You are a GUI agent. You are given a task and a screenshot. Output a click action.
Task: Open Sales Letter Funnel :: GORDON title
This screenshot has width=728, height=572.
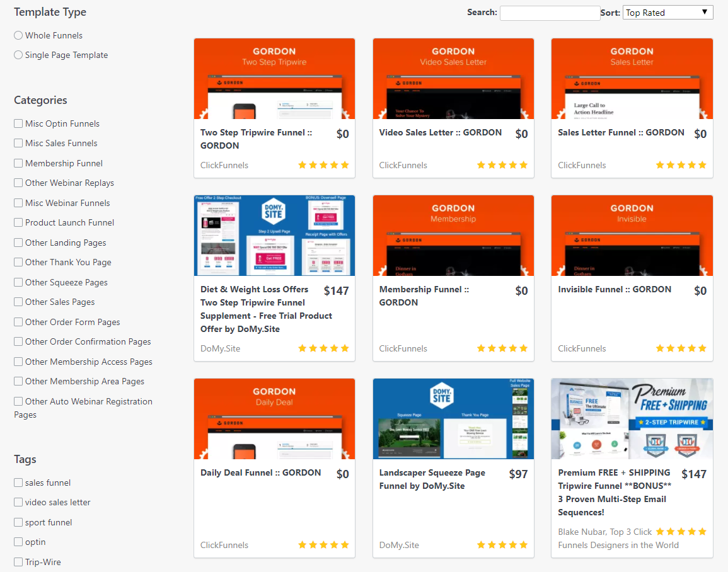tap(621, 132)
